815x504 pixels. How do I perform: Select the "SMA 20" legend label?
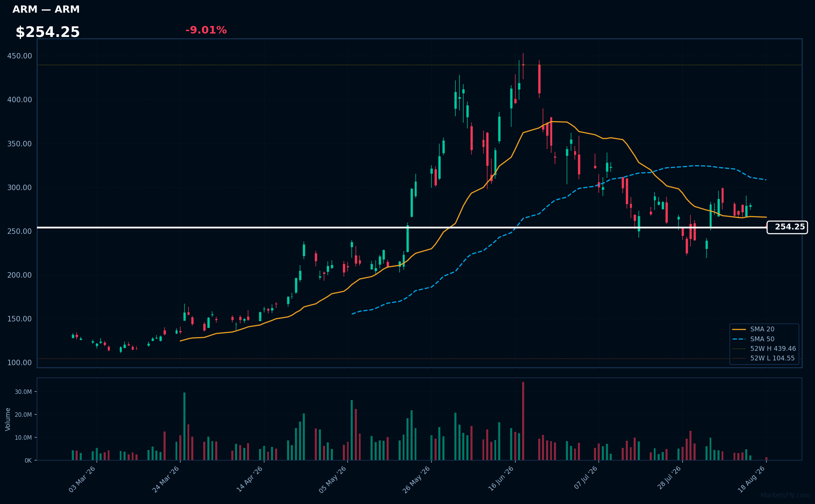click(x=762, y=329)
